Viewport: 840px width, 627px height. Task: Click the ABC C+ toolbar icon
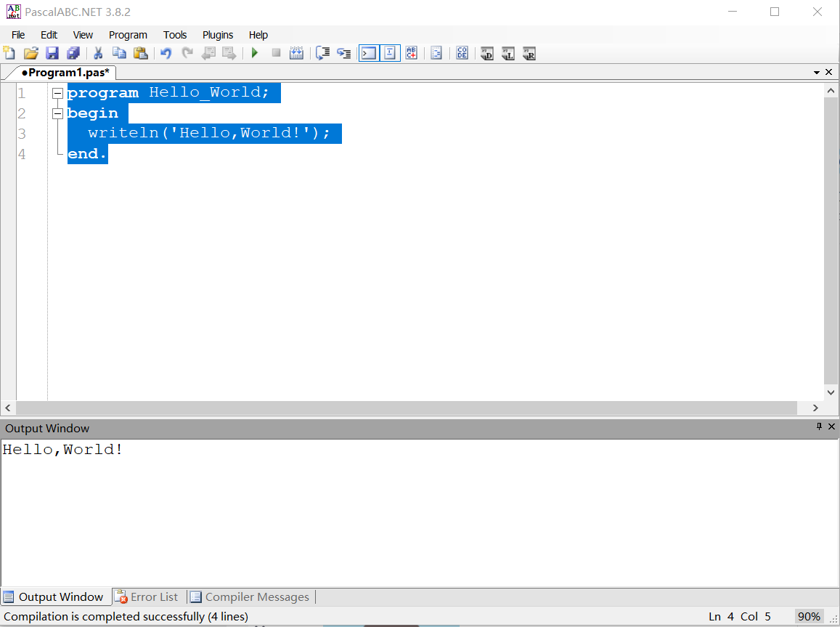click(412, 53)
